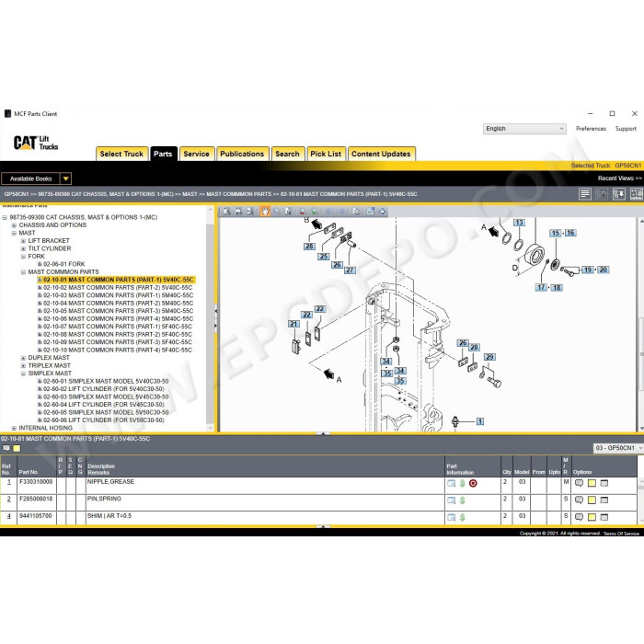This screenshot has height=644, width=644.
Task: Switch to the Pick List tab
Action: (326, 154)
